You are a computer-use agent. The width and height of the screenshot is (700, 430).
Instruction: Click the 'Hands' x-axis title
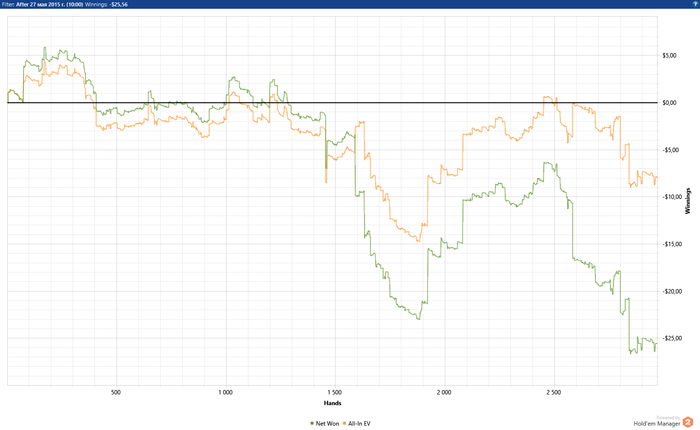coord(333,403)
